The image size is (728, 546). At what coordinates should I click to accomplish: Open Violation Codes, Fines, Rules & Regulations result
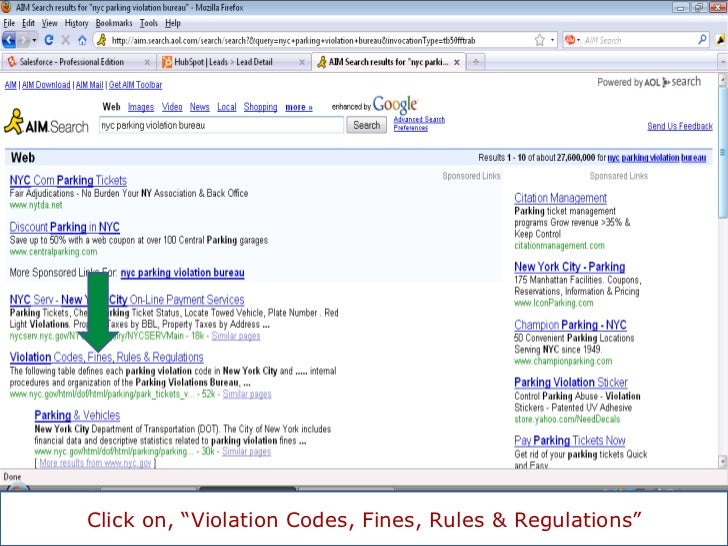coord(107,357)
